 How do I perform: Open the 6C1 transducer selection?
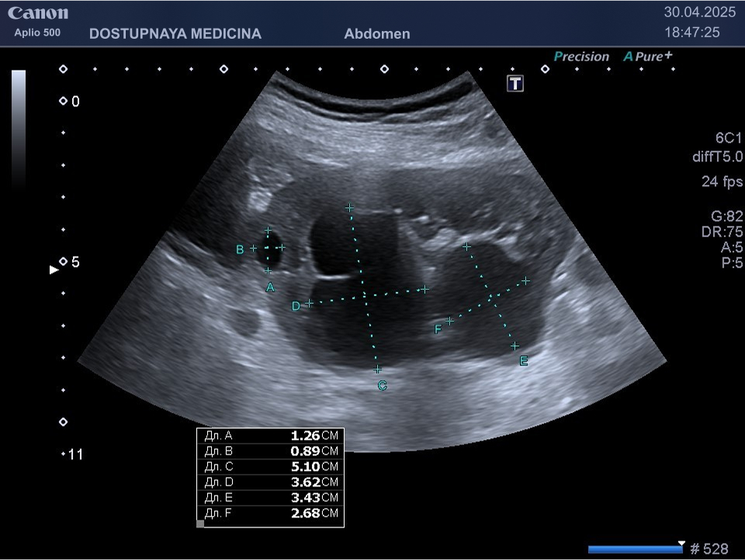coord(729,138)
